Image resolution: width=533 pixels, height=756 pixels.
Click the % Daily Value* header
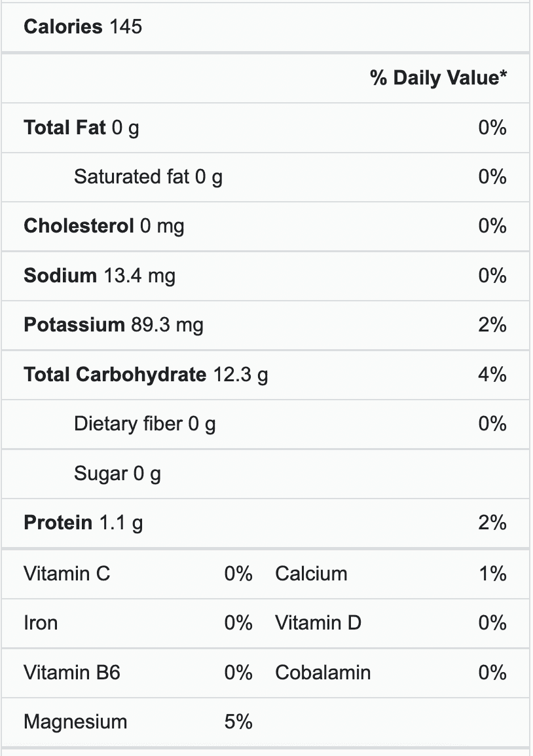(438, 78)
